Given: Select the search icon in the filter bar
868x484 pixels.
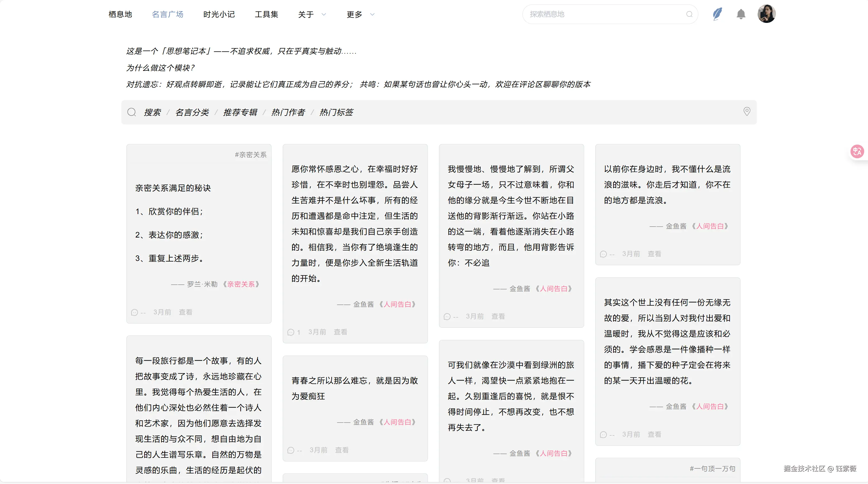Looking at the screenshot, I should (x=131, y=112).
